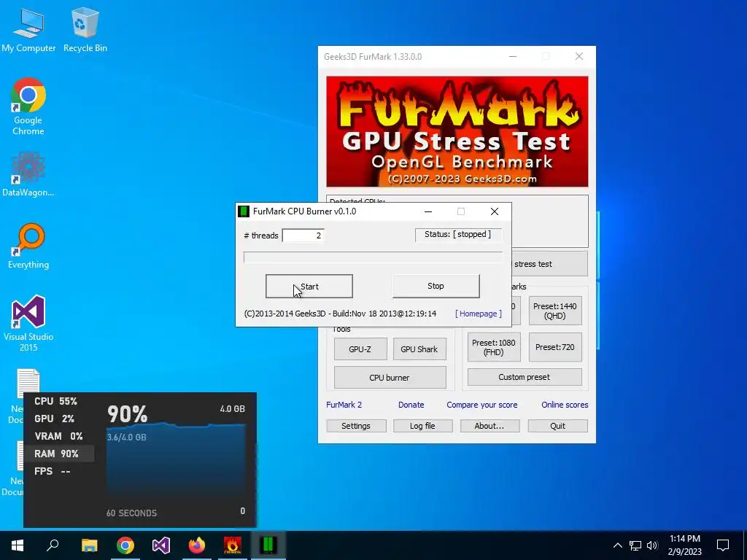Open File Explorer from the taskbar
Image resolution: width=747 pixels, height=560 pixels.
pyautogui.click(x=89, y=545)
